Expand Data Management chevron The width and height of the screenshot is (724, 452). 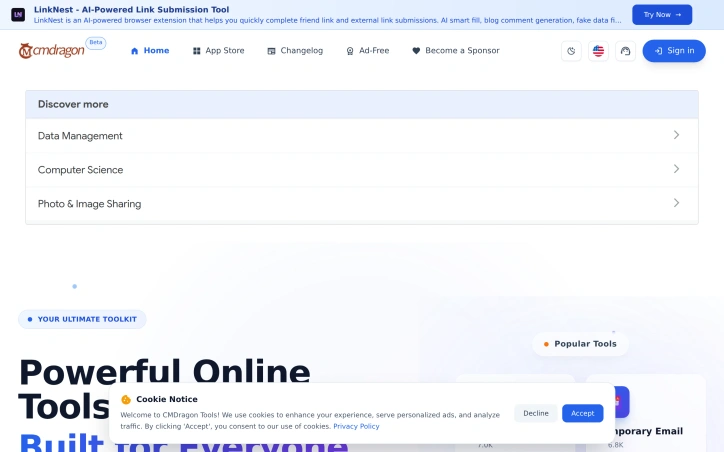coord(676,135)
